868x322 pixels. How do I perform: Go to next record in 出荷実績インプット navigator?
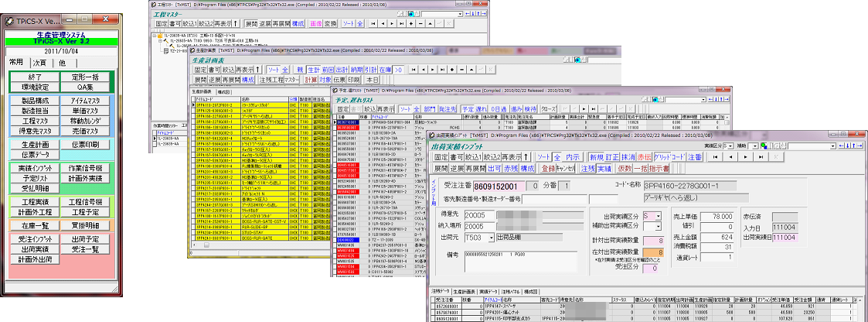[747, 157]
